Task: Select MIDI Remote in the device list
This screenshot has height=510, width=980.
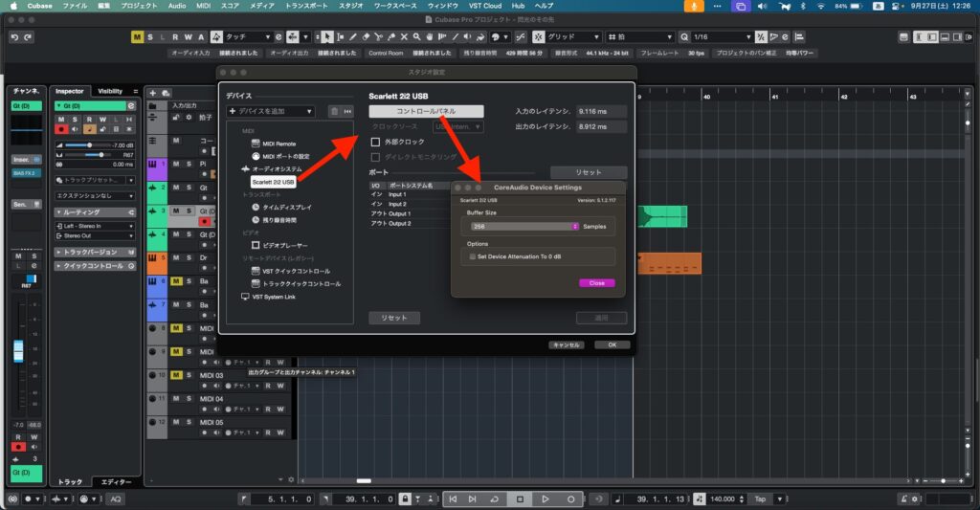Action: click(279, 144)
